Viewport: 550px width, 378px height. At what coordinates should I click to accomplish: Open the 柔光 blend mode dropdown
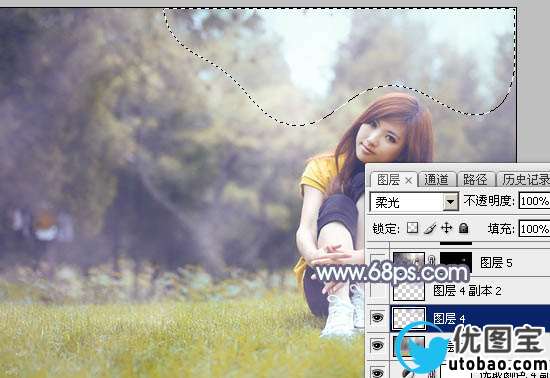click(414, 202)
